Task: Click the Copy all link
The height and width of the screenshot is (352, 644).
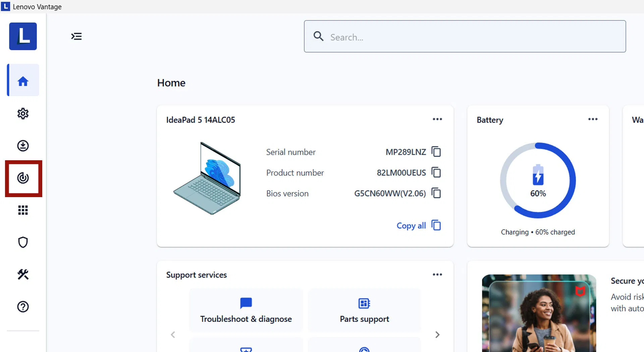Action: pyautogui.click(x=411, y=225)
